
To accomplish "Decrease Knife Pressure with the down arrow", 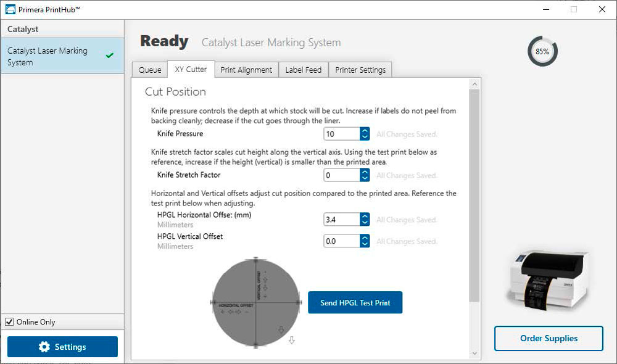I will pos(365,137).
